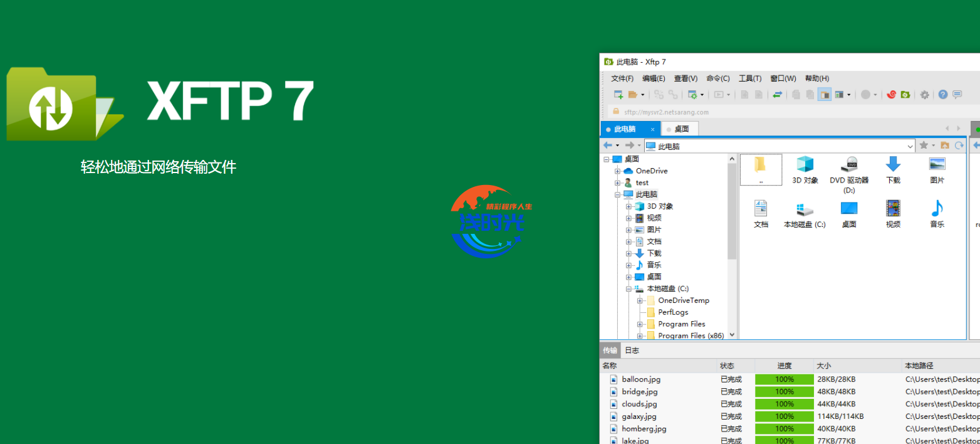This screenshot has width=980, height=444.
Task: Click the blue help question mark icon
Action: [x=943, y=95]
